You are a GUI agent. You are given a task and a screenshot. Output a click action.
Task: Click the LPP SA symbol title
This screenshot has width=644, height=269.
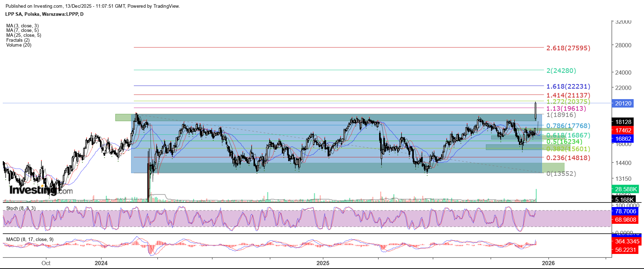pos(44,14)
